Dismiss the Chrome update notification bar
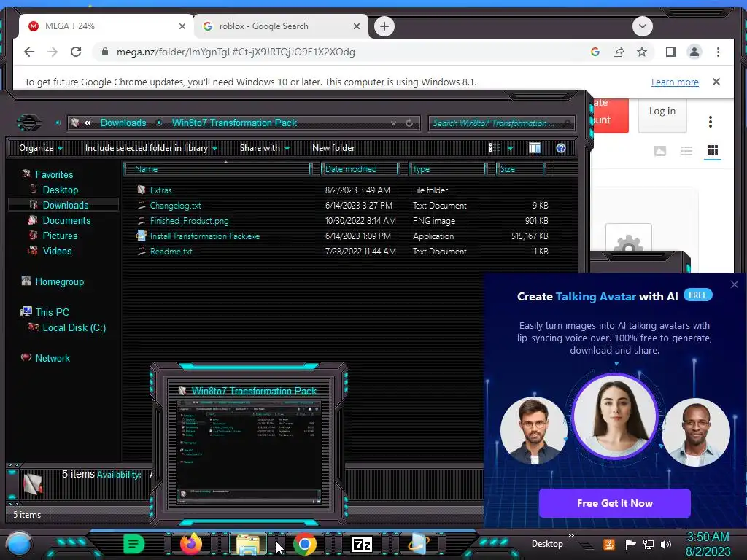Screen dimensions: 747x560 click(716, 82)
